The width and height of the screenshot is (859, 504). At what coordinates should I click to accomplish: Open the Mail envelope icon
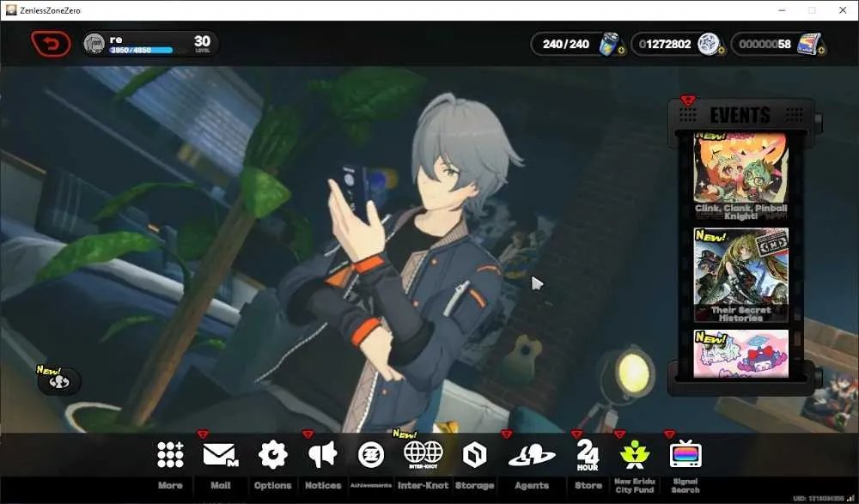[220, 455]
